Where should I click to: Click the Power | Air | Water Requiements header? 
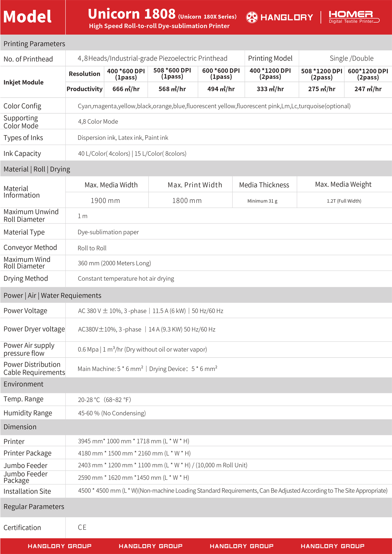pyautogui.click(x=52, y=295)
